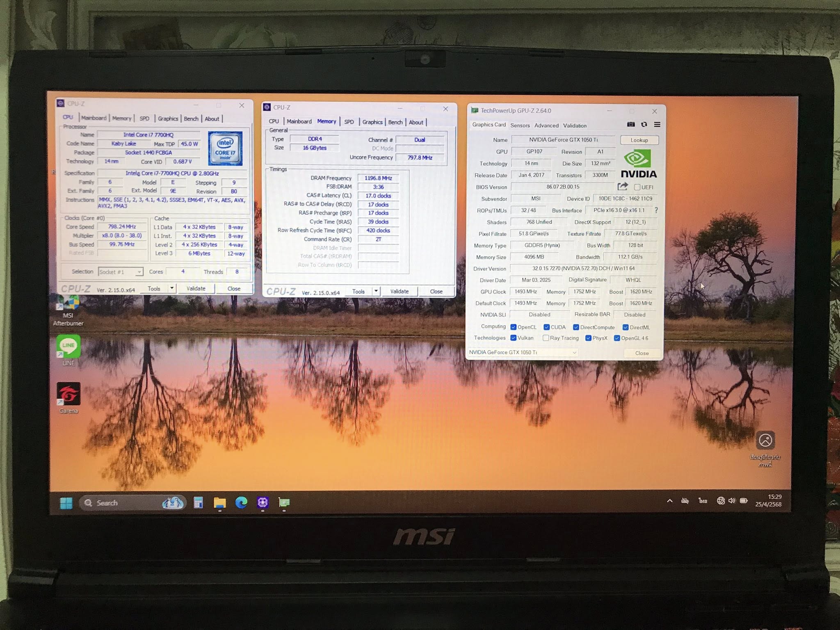Screen dimensions: 840x630
Task: Open File Explorer from the taskbar
Action: pyautogui.click(x=220, y=503)
